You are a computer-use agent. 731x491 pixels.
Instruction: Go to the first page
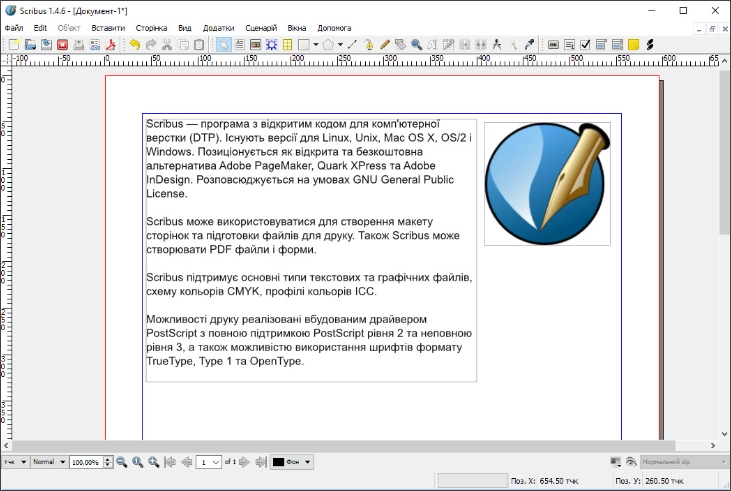pos(170,462)
